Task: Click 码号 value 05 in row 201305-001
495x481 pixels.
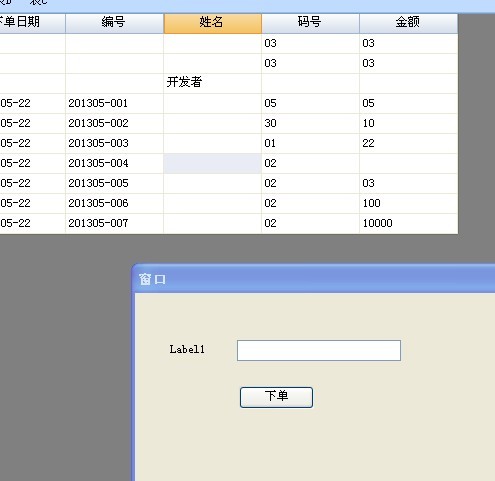Action: pos(310,103)
